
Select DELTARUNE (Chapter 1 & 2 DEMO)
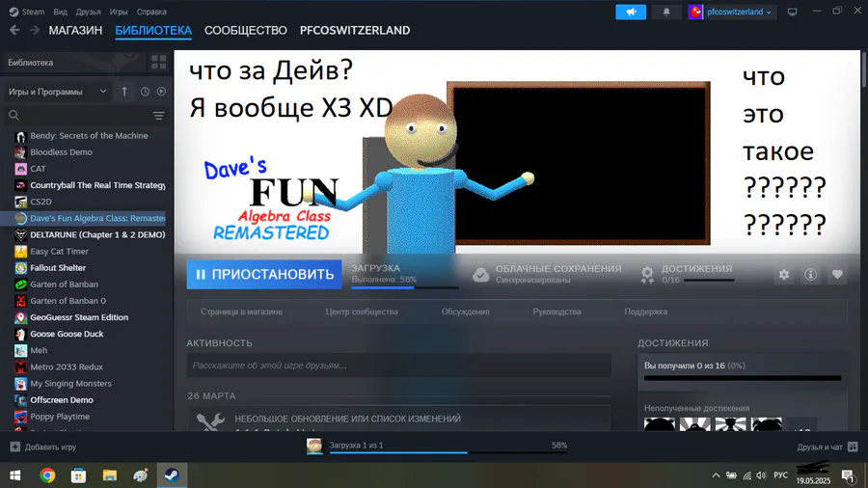(89, 234)
